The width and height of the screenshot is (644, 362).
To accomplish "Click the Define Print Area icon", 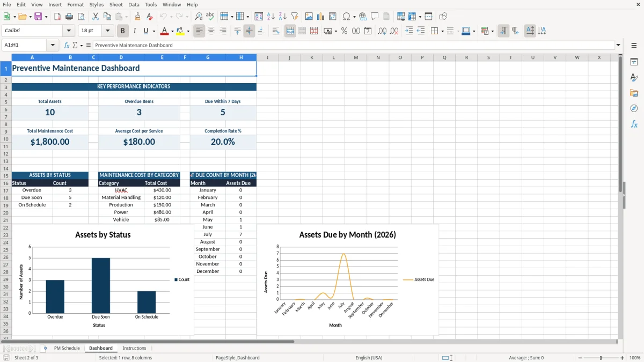I will (401, 17).
